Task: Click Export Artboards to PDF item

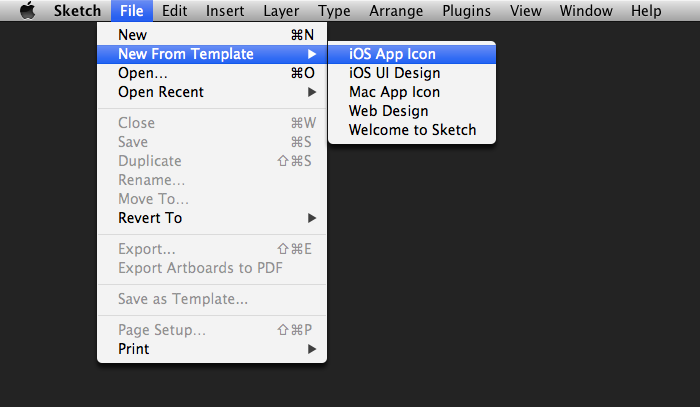Action: coord(212,268)
